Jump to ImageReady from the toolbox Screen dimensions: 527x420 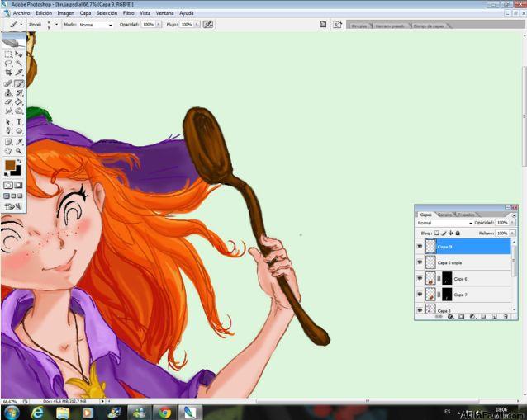(x=13, y=207)
